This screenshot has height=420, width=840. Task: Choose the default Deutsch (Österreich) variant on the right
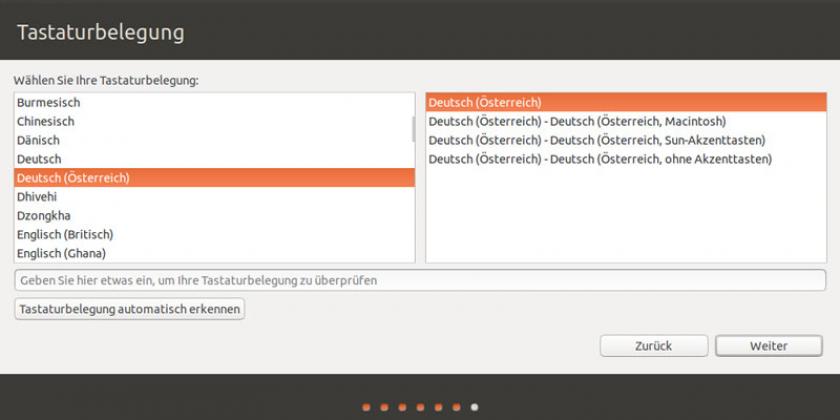[485, 102]
